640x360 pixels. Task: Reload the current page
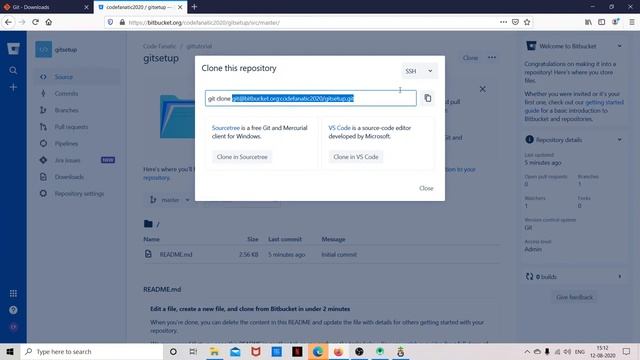[35, 22]
